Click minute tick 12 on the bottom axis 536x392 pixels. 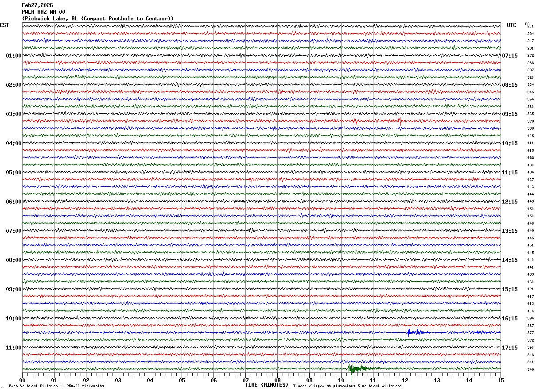405,380
